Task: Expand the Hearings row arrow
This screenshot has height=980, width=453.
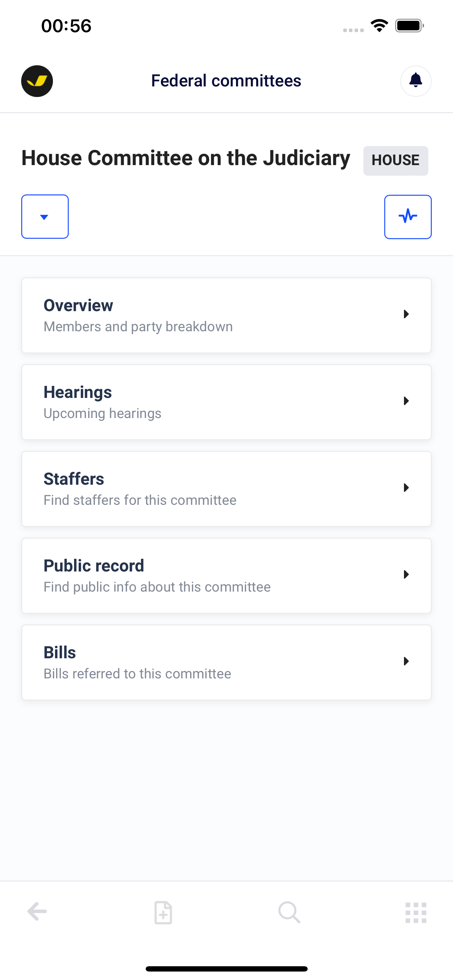Action: click(406, 401)
